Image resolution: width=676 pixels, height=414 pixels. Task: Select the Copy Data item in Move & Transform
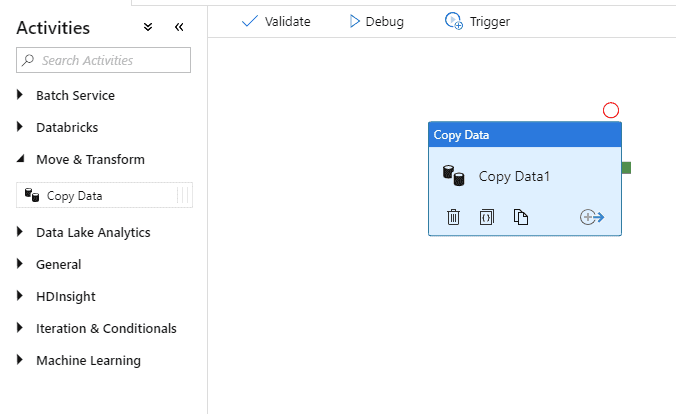(x=104, y=195)
